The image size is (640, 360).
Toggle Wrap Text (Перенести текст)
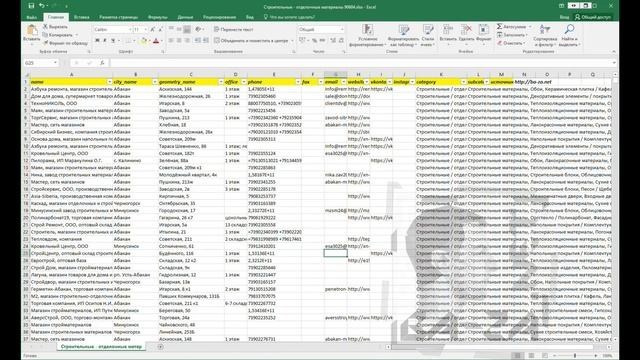pyautogui.click(x=233, y=29)
